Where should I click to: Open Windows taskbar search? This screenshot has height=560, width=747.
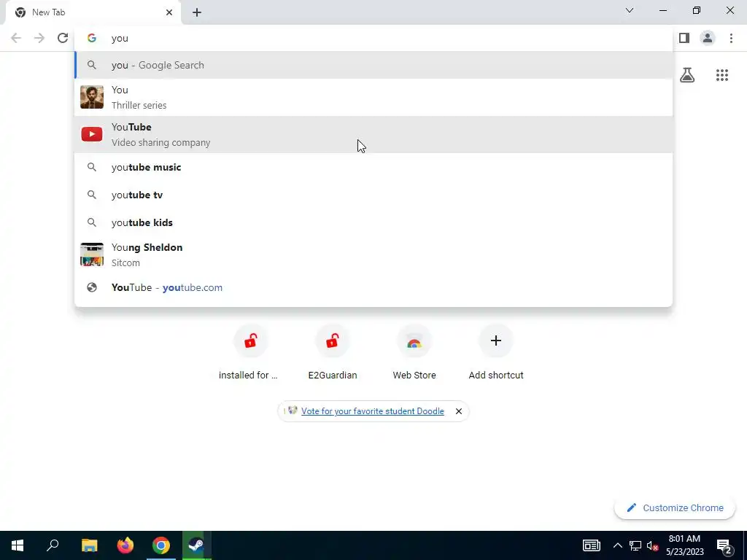(53, 545)
